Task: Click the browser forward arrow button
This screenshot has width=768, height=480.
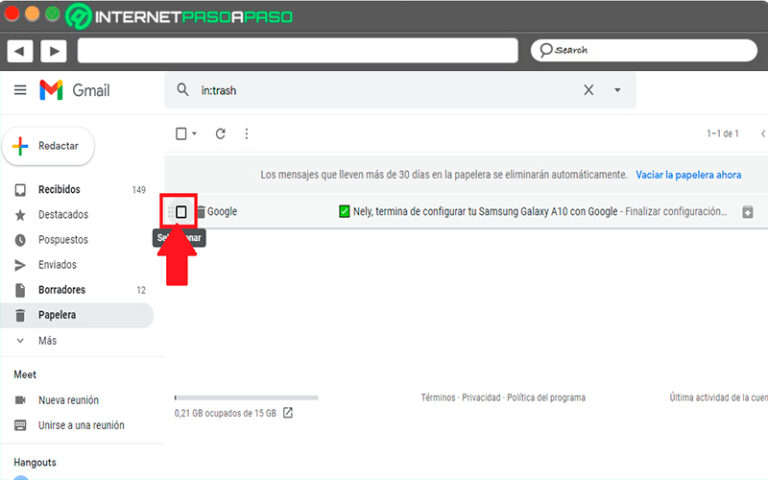Action: pos(53,51)
